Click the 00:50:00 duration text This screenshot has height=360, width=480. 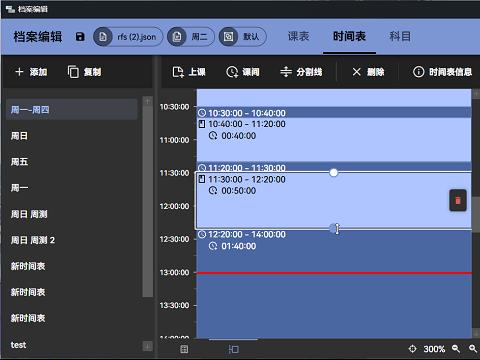click(239, 191)
